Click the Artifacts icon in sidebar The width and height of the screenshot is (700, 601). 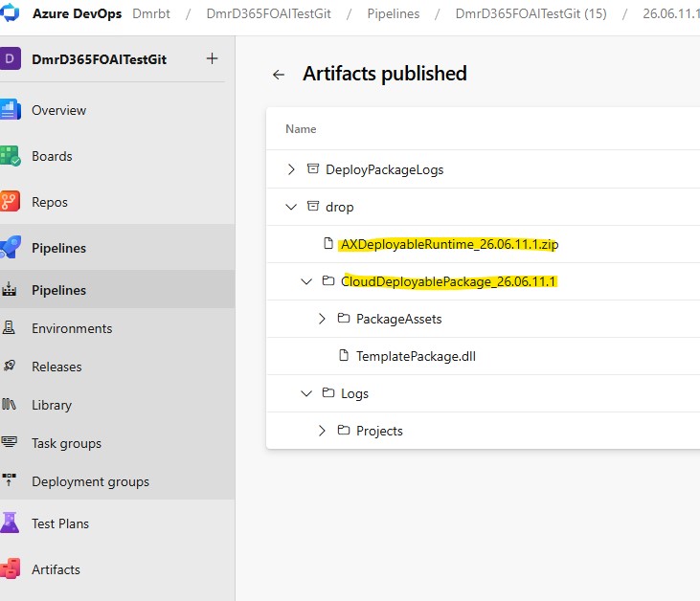[10, 568]
